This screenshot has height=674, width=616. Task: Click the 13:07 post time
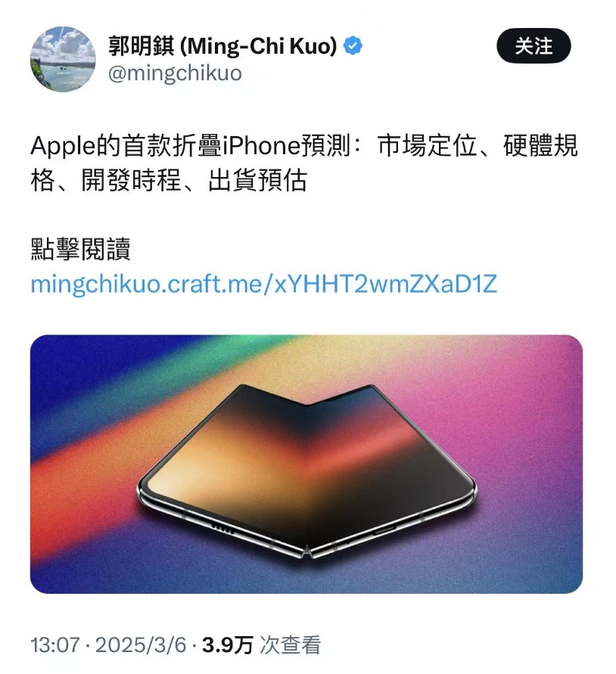pos(55,645)
